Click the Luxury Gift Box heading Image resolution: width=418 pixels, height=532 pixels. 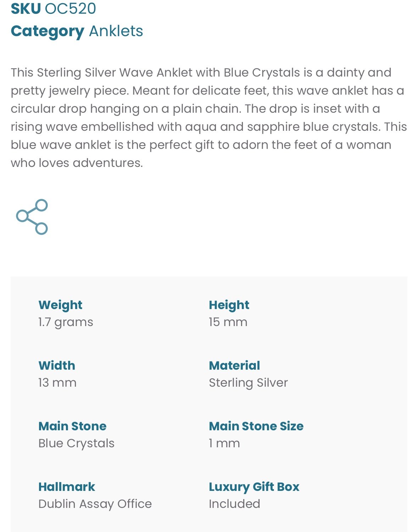click(x=254, y=487)
